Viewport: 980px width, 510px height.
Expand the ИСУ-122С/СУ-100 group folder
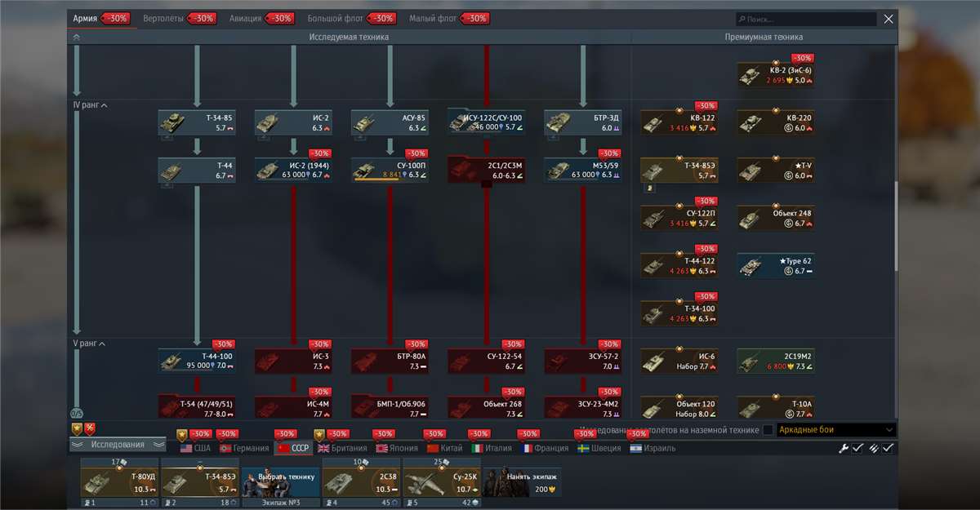(486, 122)
